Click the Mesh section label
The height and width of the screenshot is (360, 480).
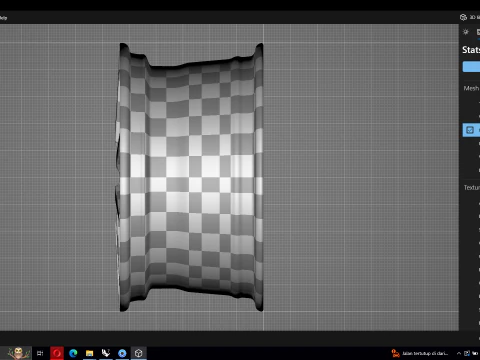(x=471, y=88)
